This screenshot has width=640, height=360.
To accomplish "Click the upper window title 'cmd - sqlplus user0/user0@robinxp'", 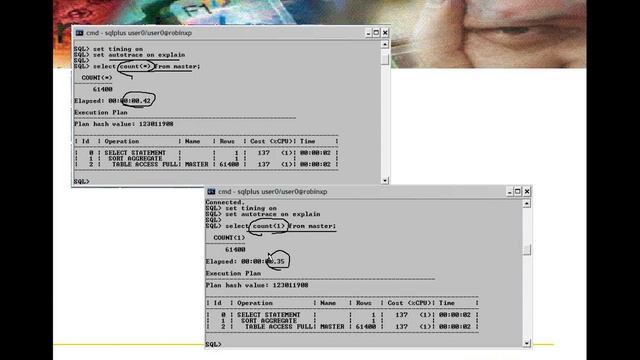I will [x=139, y=33].
